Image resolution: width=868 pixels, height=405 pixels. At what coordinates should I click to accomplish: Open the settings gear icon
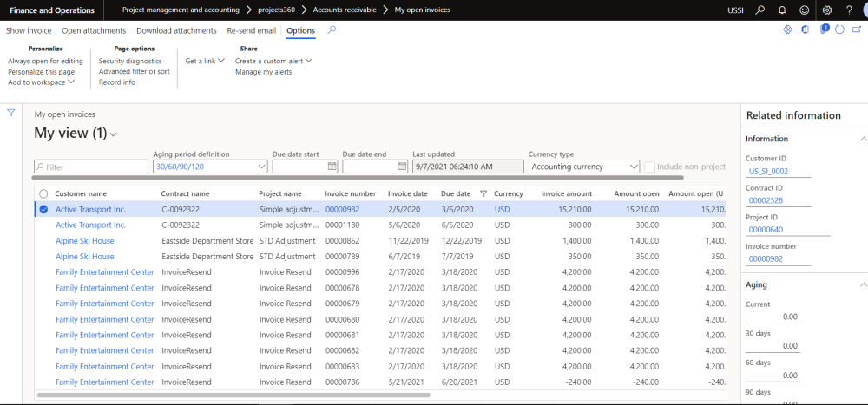pyautogui.click(x=826, y=10)
